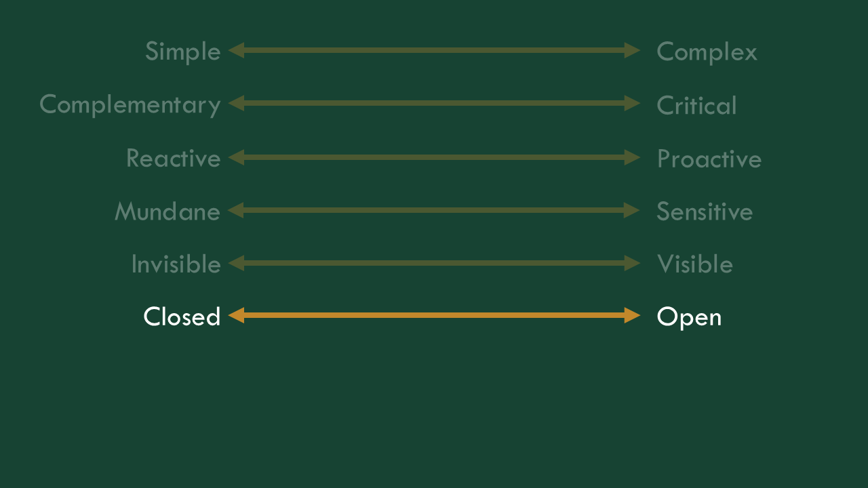
Task: Select the 'Simple' text label
Action: point(183,52)
